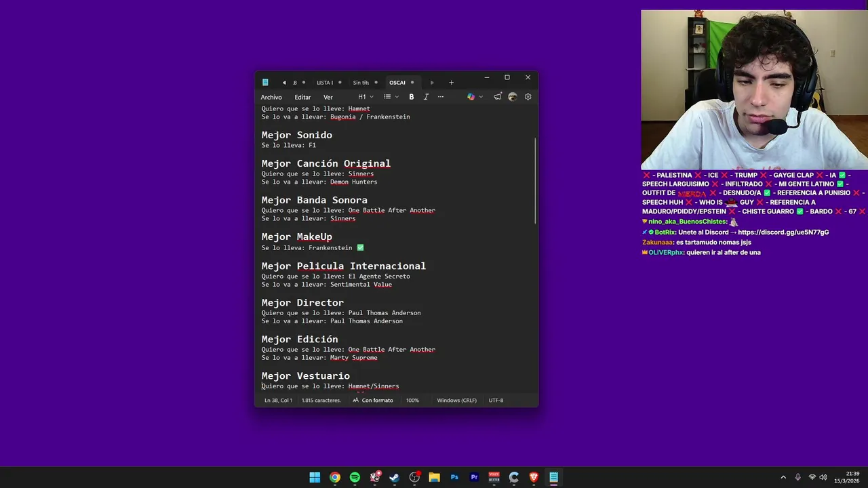Image resolution: width=868 pixels, height=488 pixels.
Task: Open the Discord link in chat
Action: tap(783, 232)
